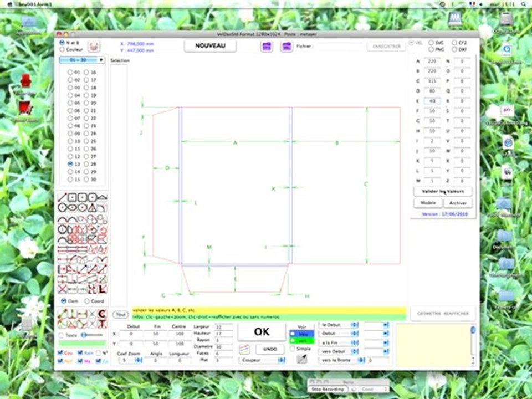This screenshot has height=399, width=532.
Task: Click the UNDO button
Action: pos(270,349)
